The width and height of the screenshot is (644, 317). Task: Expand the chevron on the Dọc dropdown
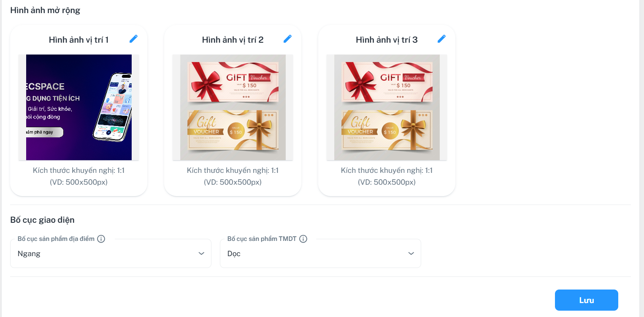coord(411,254)
